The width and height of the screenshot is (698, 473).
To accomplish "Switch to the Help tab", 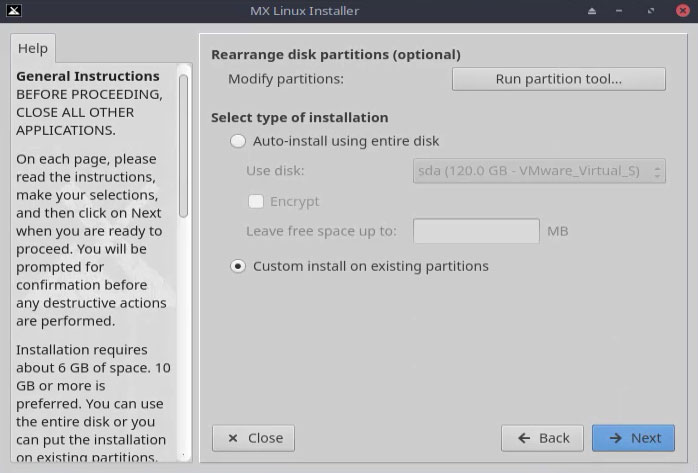I will pyautogui.click(x=33, y=48).
